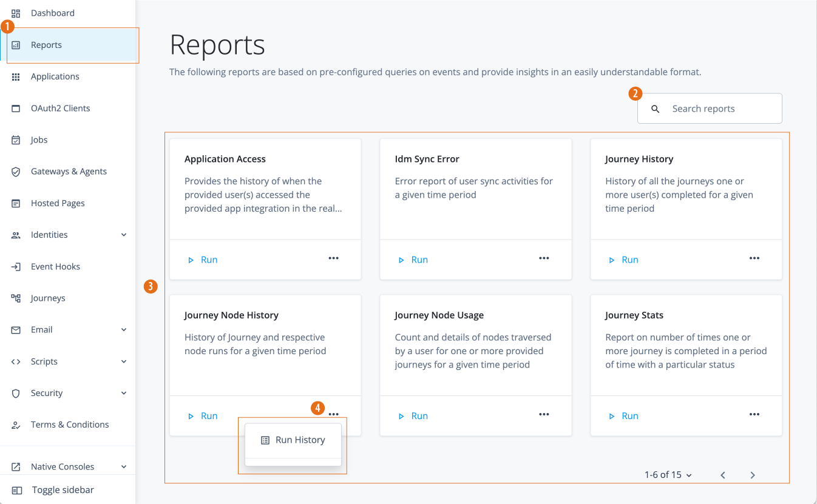Open the ellipsis menu on Application Access card

coord(333,258)
